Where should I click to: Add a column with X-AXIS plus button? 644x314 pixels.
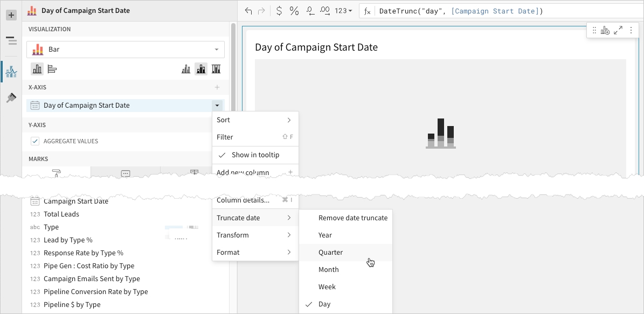coord(217,87)
